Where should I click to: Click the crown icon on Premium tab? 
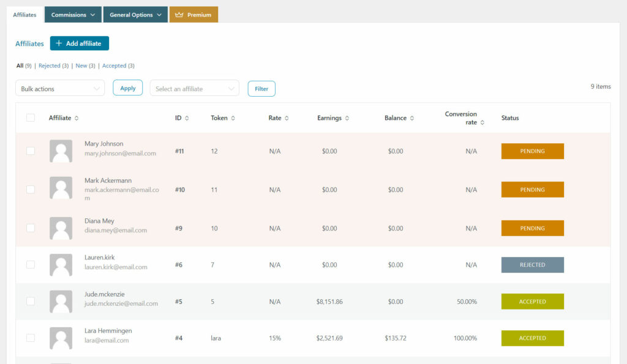click(x=179, y=15)
